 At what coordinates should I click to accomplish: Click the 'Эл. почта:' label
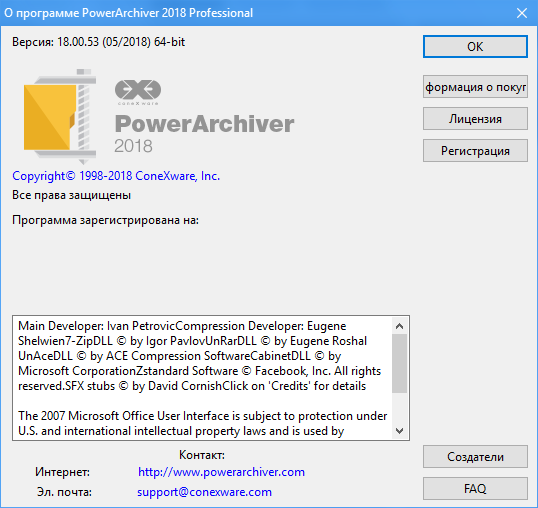point(64,492)
